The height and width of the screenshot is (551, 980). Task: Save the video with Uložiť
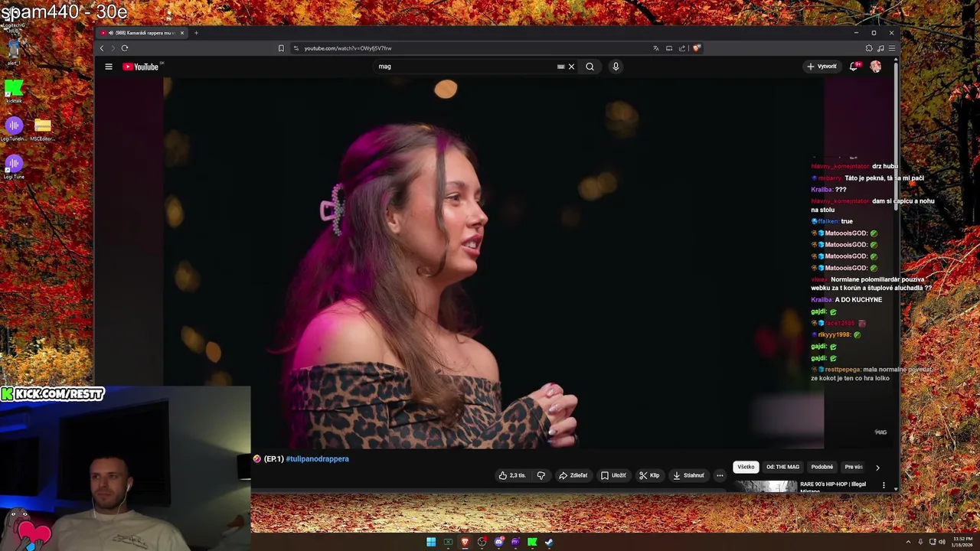point(613,475)
